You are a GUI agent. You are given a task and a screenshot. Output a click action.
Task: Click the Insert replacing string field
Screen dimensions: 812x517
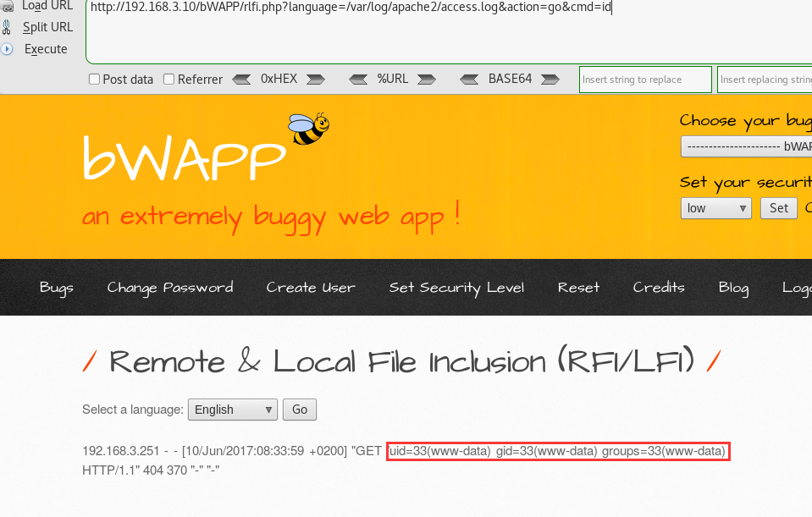tap(765, 80)
